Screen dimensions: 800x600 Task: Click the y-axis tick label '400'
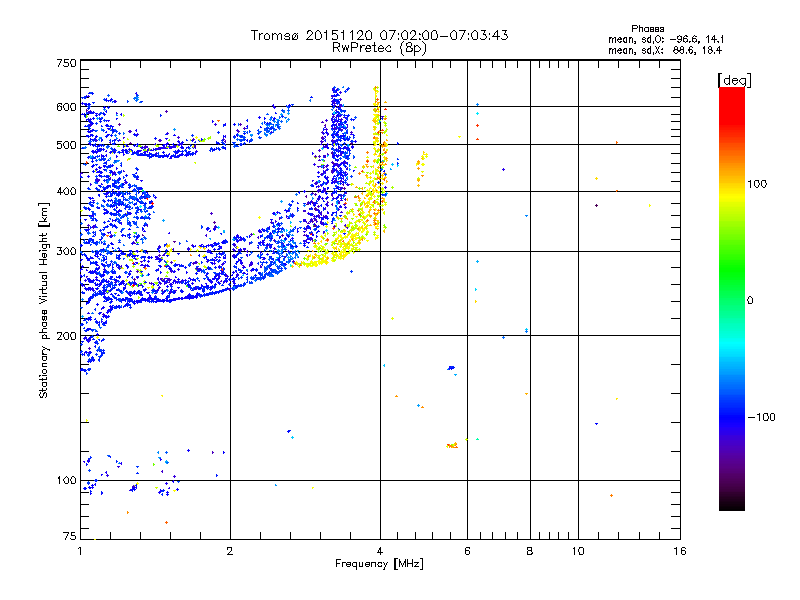point(66,192)
